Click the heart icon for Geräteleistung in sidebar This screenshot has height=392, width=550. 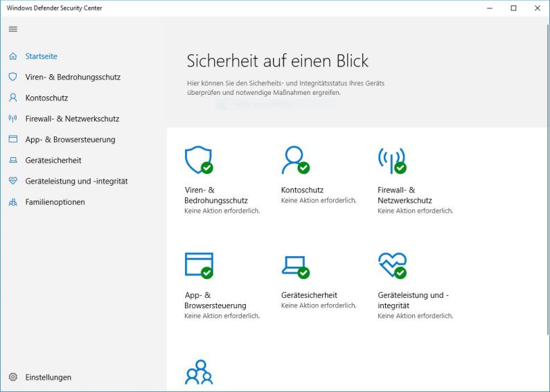pyautogui.click(x=13, y=181)
